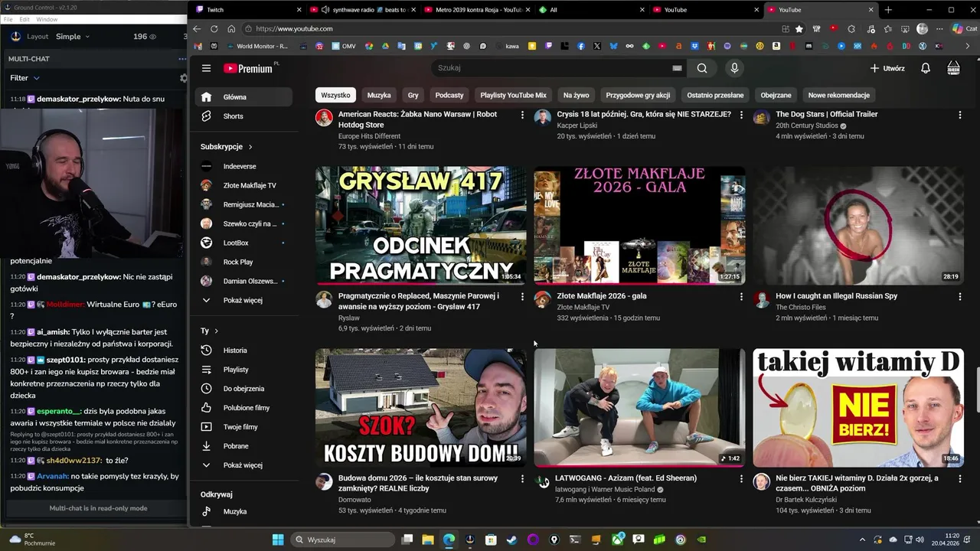The width and height of the screenshot is (980, 551).
Task: Open options menu for LATWOGANG Azizam video
Action: (x=740, y=478)
